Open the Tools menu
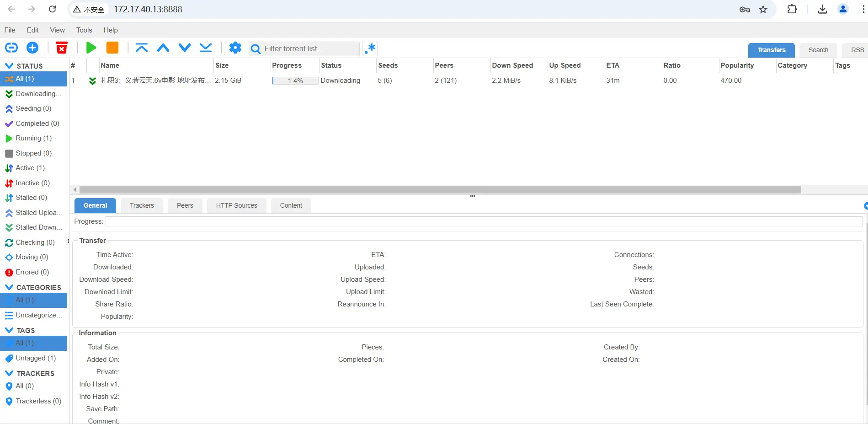 pos(84,30)
